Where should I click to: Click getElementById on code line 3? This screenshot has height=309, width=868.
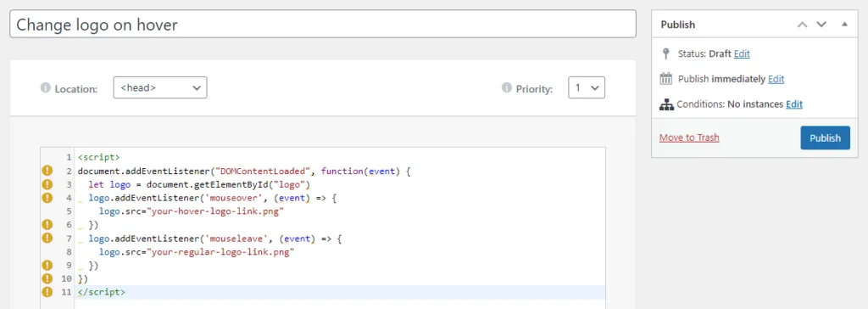(231, 184)
